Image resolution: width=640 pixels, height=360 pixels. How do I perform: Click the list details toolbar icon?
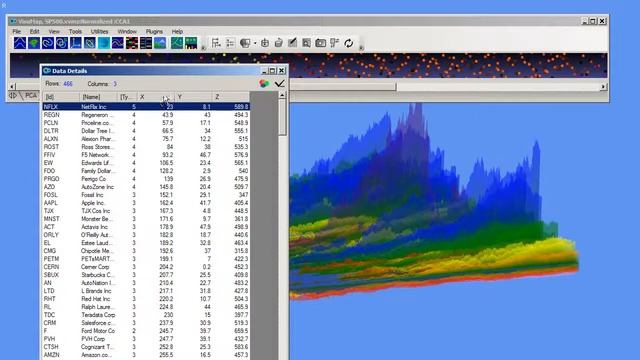click(x=230, y=43)
